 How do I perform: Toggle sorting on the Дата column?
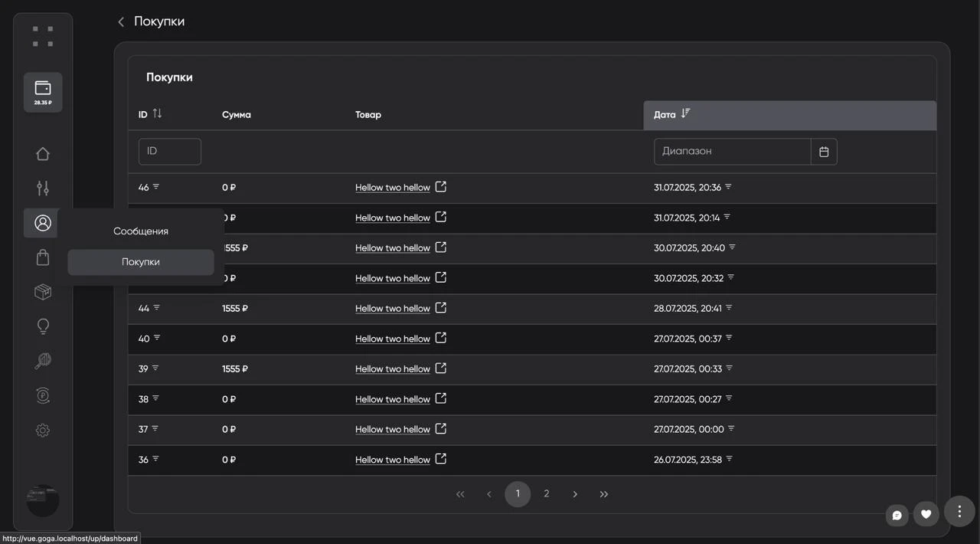click(x=685, y=114)
